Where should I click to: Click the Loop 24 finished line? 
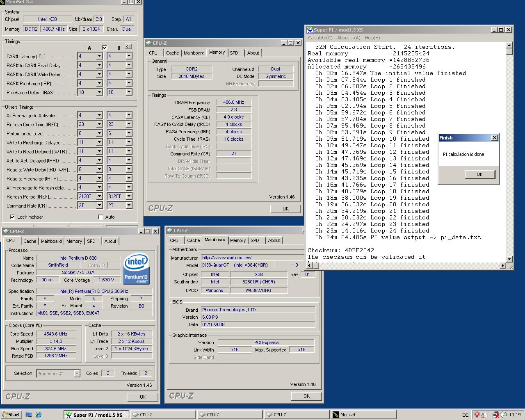tap(372, 231)
